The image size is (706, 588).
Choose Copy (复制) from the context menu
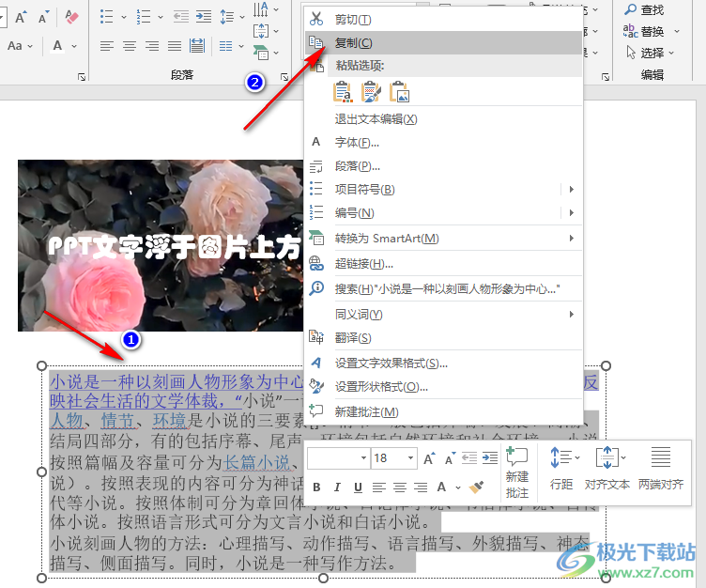(353, 43)
